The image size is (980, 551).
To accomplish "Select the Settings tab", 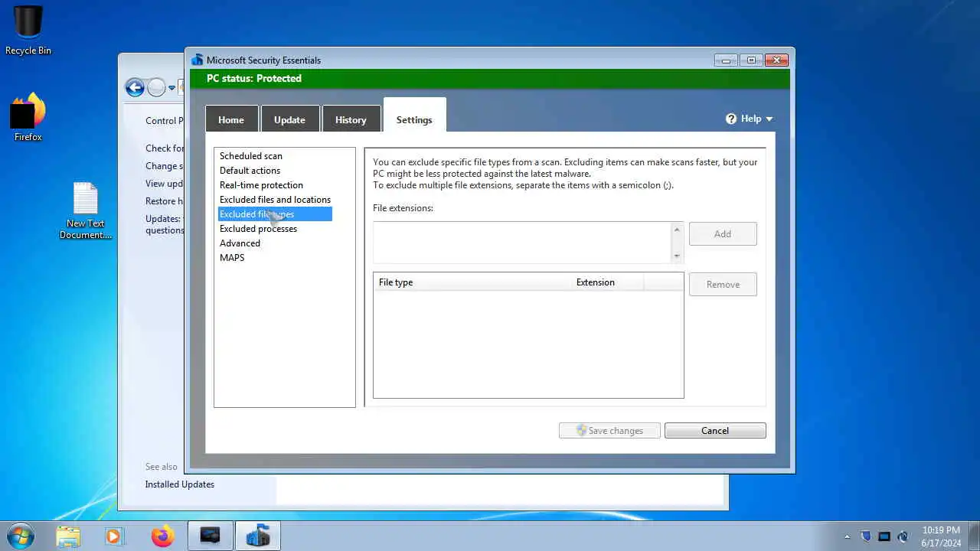I will click(x=414, y=116).
